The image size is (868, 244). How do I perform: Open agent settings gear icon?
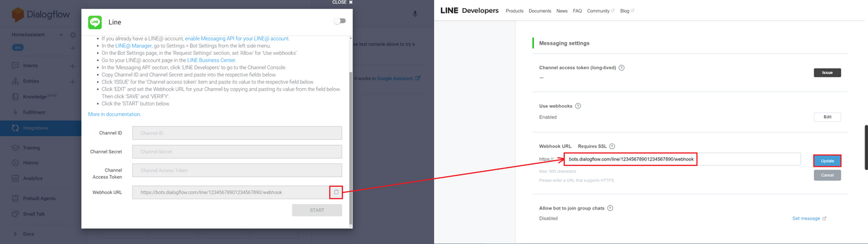(73, 35)
